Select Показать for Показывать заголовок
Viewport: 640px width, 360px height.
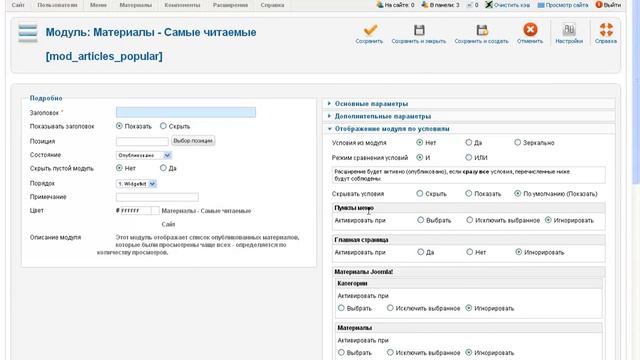pos(119,126)
